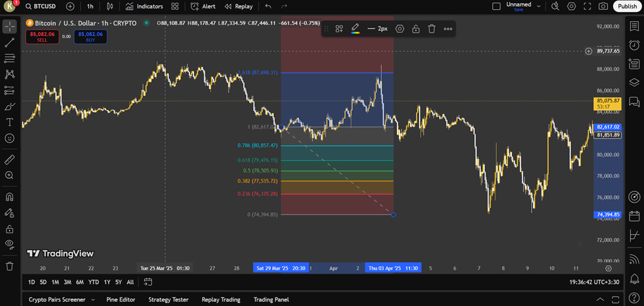
Task: Change the 1h time interval
Action: point(90,7)
